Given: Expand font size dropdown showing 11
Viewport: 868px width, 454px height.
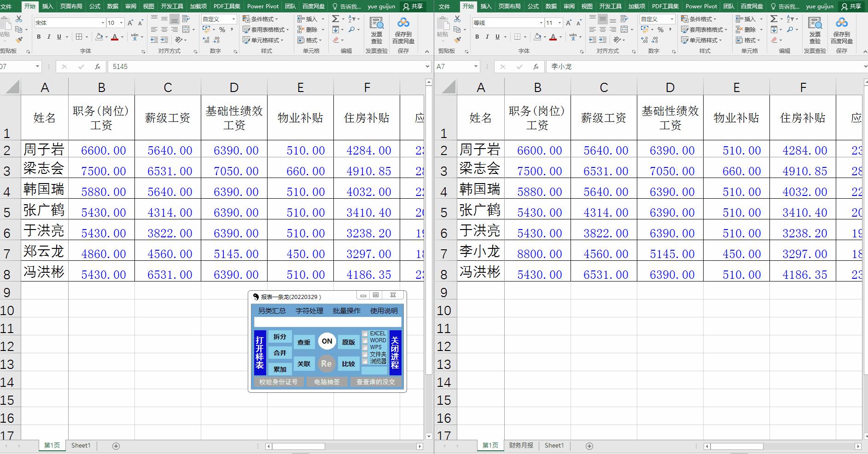Looking at the screenshot, I should 559,23.
